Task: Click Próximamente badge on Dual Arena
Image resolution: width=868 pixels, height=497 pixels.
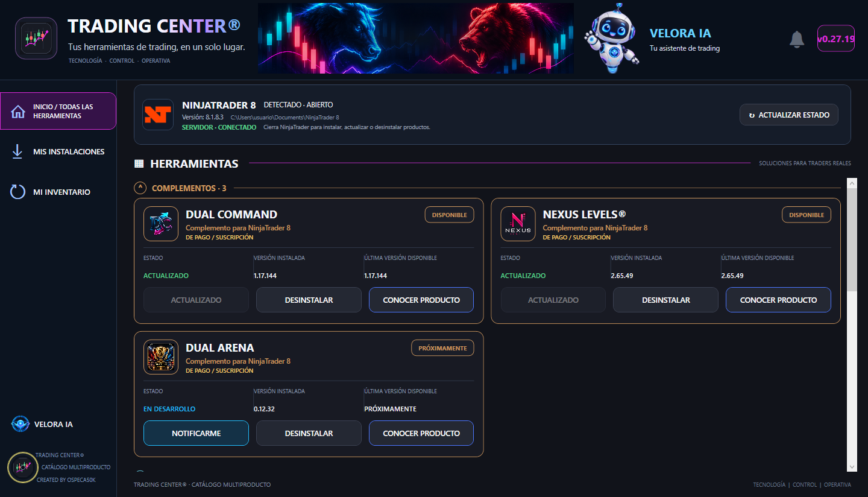Action: click(x=443, y=348)
